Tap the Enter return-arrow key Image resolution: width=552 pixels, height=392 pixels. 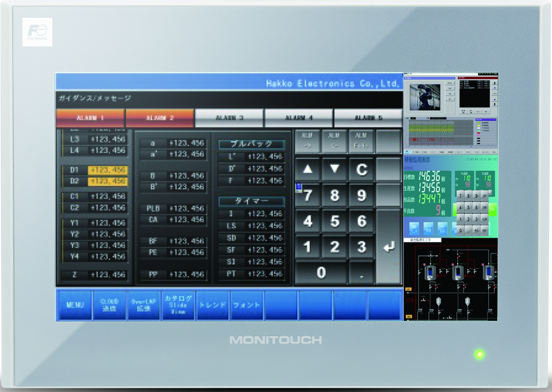tap(388, 247)
